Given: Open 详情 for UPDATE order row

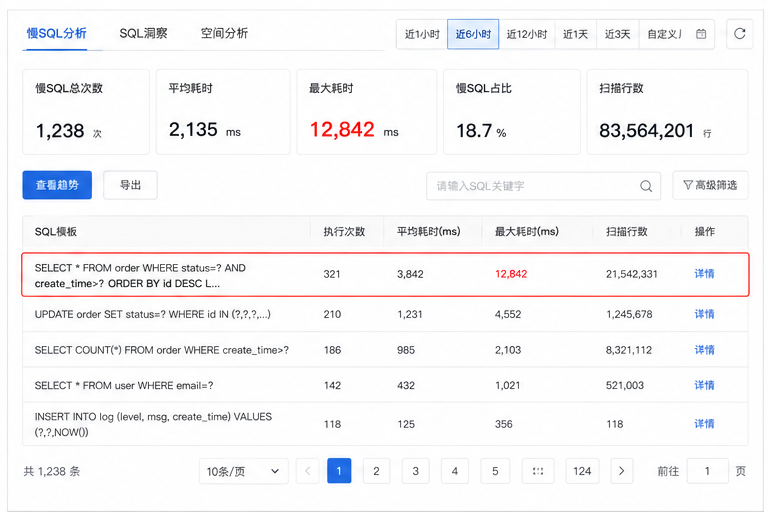Looking at the screenshot, I should pyautogui.click(x=704, y=314).
